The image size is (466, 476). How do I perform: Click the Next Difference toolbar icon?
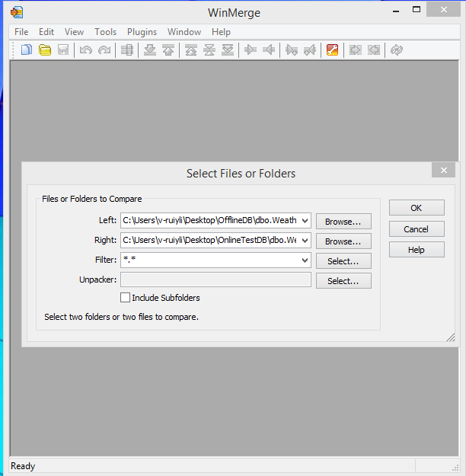148,50
